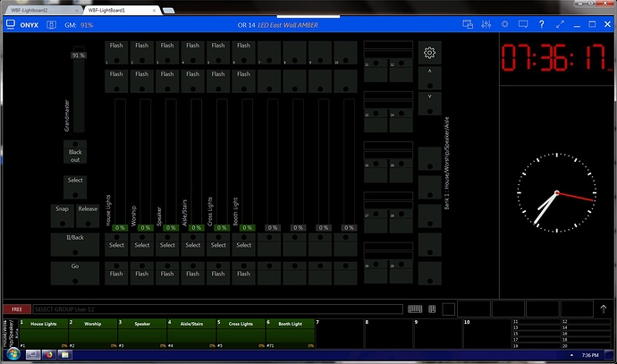Click Select under the Speaker fader
The width and height of the screenshot is (617, 364).
click(167, 244)
